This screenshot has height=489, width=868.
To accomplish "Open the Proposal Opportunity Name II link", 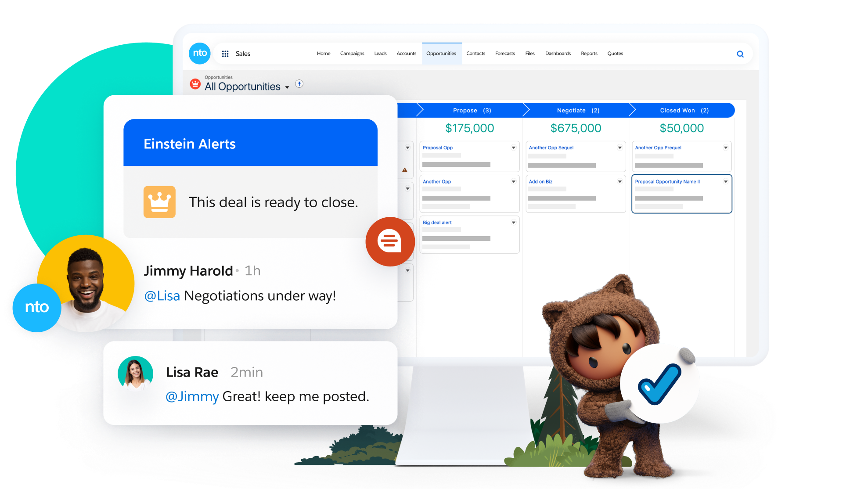I will (x=667, y=181).
